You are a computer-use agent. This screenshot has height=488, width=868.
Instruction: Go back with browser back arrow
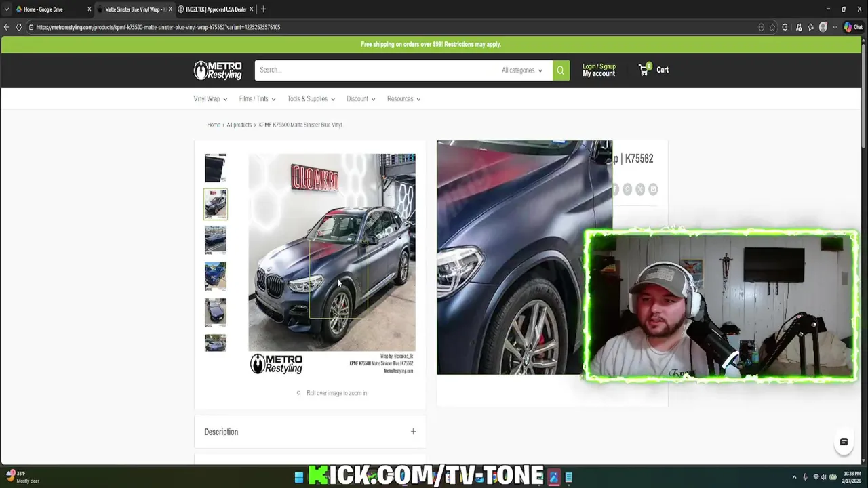pyautogui.click(x=6, y=27)
